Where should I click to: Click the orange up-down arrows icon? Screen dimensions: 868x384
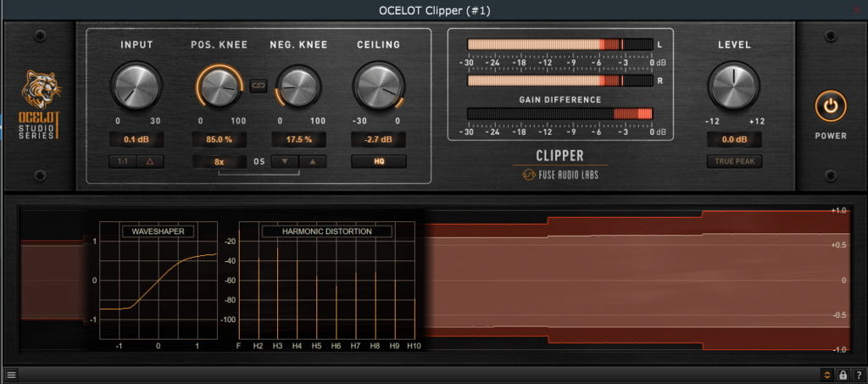[827, 375]
